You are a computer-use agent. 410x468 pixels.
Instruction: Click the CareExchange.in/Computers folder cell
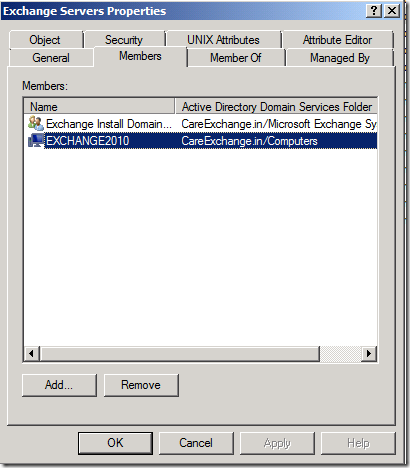pos(249,141)
